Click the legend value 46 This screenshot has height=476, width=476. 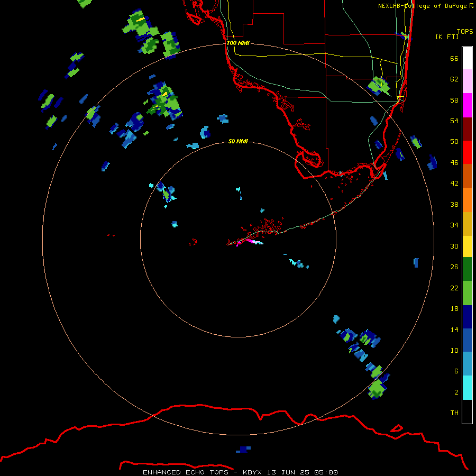pyautogui.click(x=454, y=162)
